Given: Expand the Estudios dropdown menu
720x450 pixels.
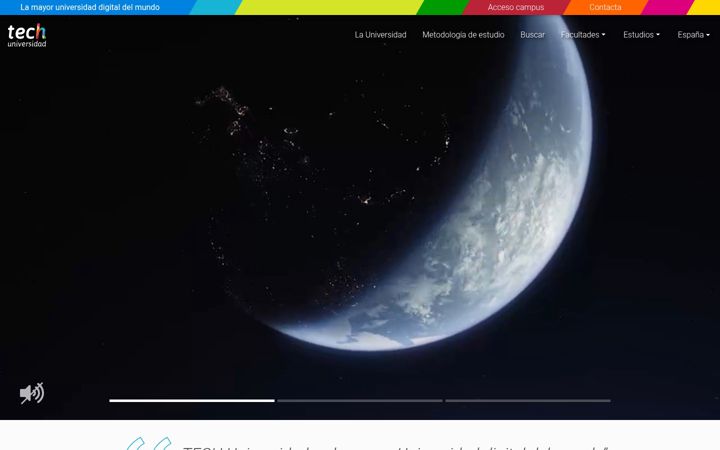Looking at the screenshot, I should [x=641, y=35].
